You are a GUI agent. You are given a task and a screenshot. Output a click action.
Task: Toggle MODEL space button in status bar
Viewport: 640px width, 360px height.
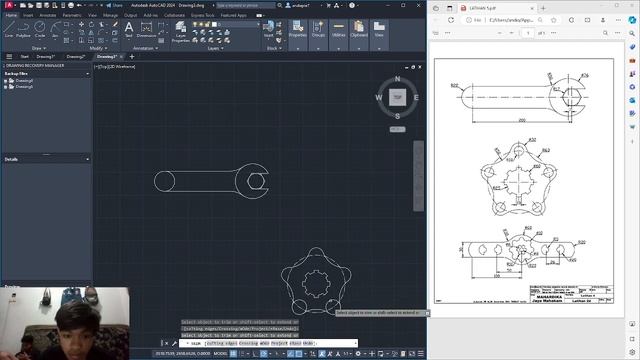tap(220, 353)
